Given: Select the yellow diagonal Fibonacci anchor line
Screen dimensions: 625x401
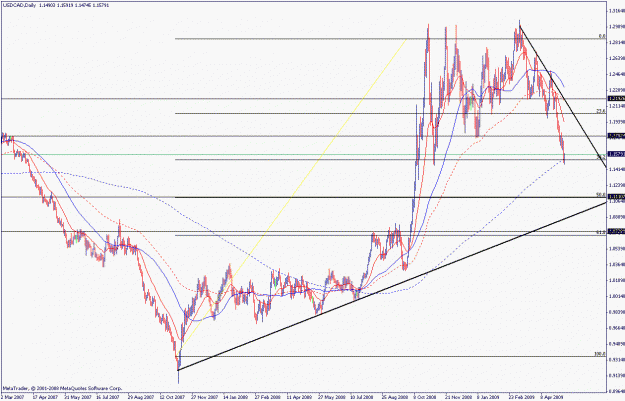Looking at the screenshot, I should (x=293, y=195).
